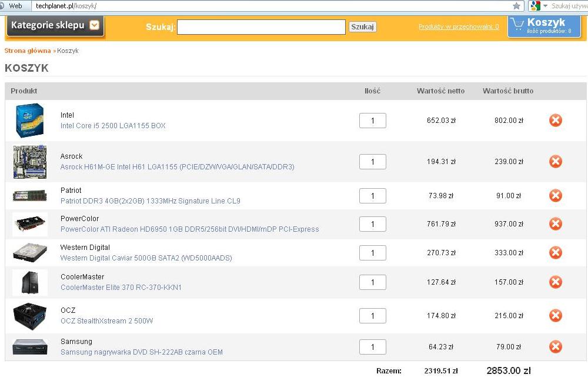Click OCZ net price 174.80 zł
The height and width of the screenshot is (384, 588).
(441, 316)
